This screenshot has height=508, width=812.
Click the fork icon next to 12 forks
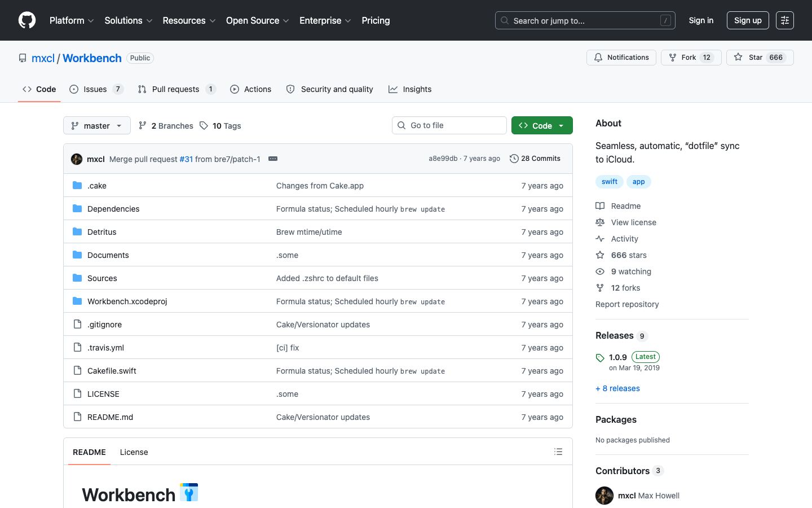coord(600,288)
